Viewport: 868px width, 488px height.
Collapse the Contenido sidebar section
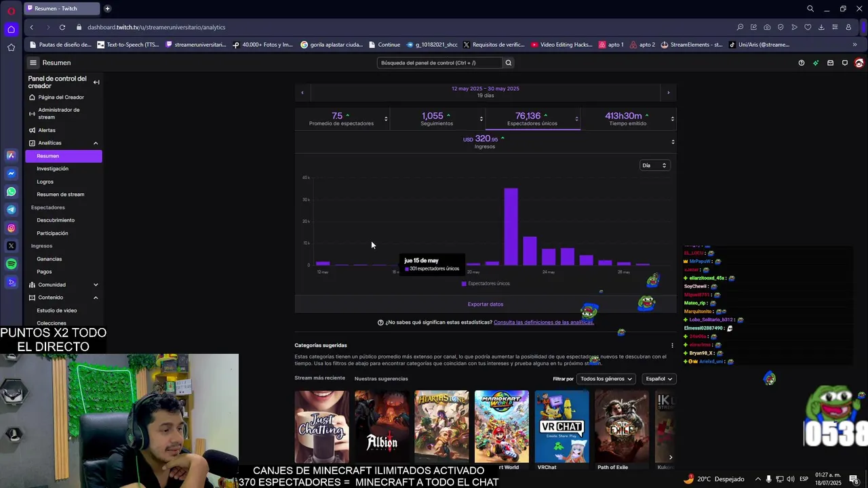[x=96, y=298]
